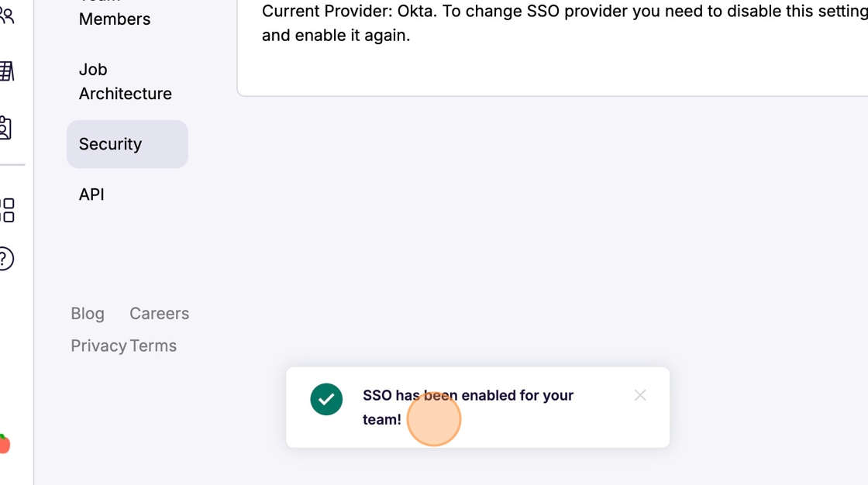Image resolution: width=868 pixels, height=485 pixels.
Task: Open the Careers link
Action: pos(159,314)
